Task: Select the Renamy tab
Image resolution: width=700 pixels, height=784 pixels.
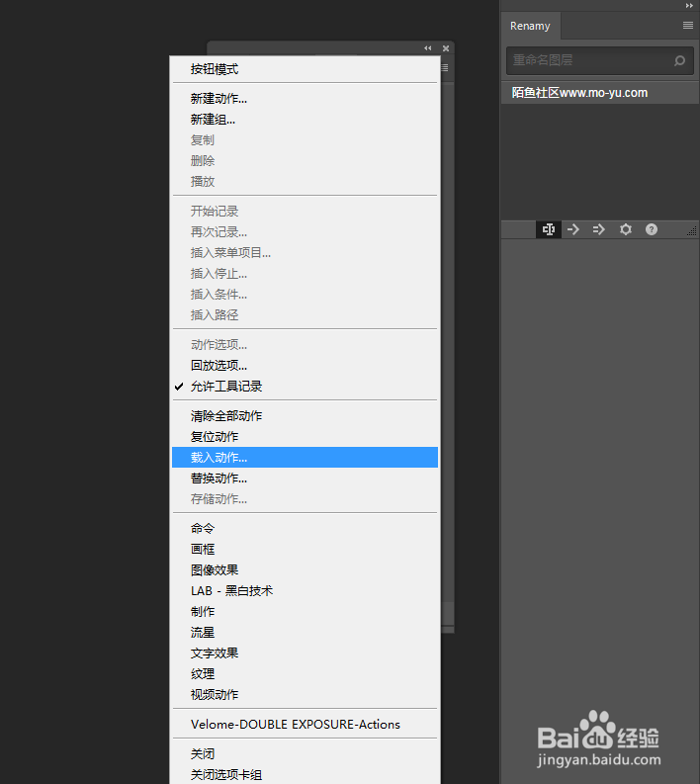Action: (530, 26)
